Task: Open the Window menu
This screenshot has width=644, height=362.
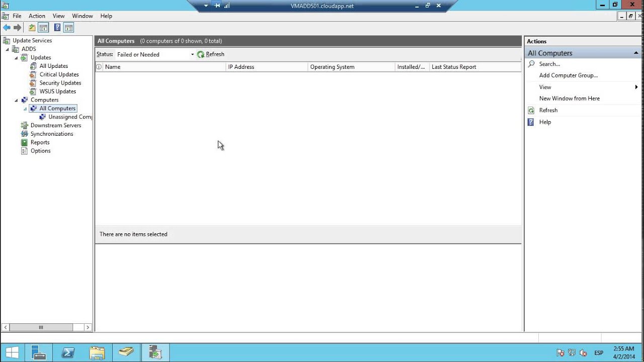Action: click(x=83, y=16)
